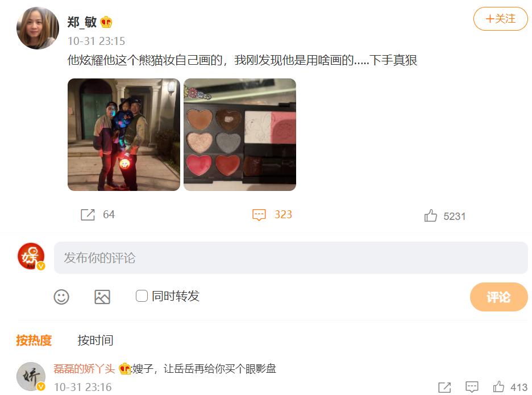This screenshot has width=532, height=395.
Task: Click the repost icon under the post
Action: (x=88, y=215)
